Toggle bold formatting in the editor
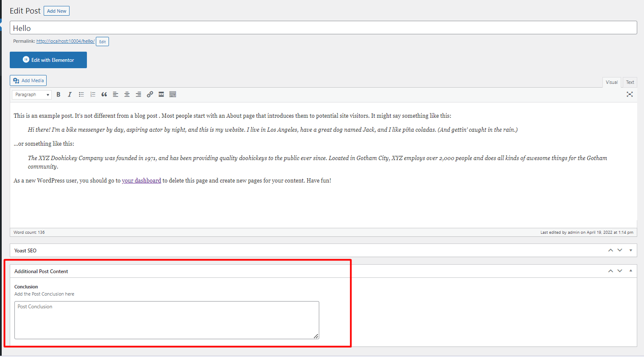The width and height of the screenshot is (644, 357). tap(58, 94)
